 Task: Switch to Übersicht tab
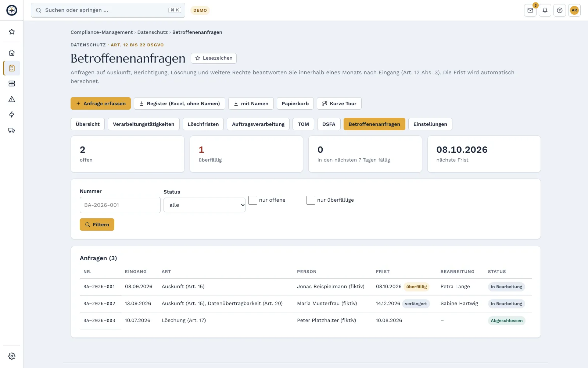[87, 124]
